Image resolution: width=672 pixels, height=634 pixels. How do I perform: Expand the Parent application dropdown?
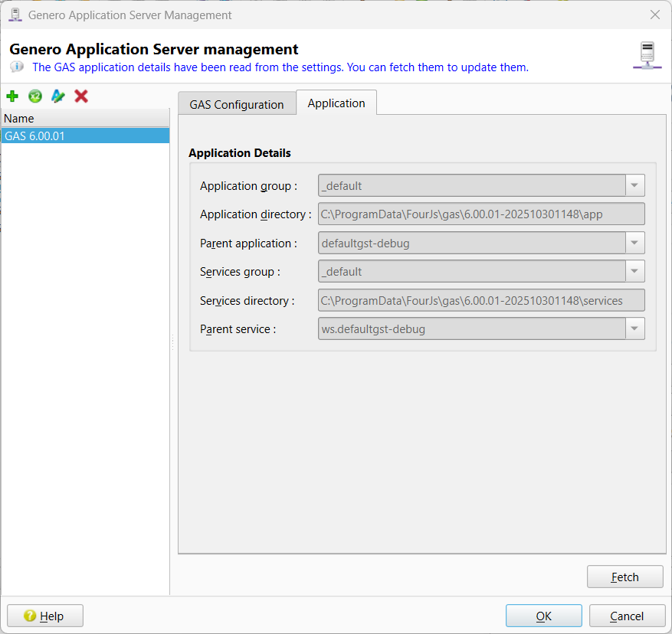click(x=635, y=243)
